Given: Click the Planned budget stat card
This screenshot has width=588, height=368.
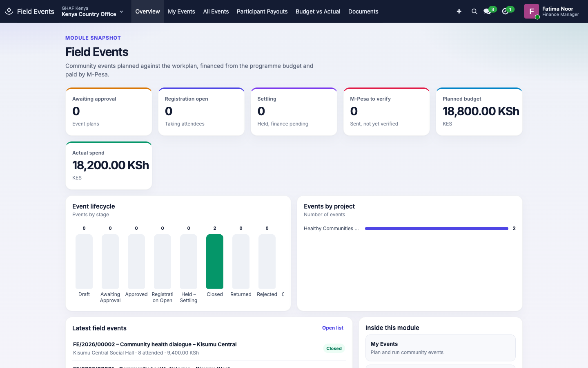Looking at the screenshot, I should pyautogui.click(x=479, y=111).
